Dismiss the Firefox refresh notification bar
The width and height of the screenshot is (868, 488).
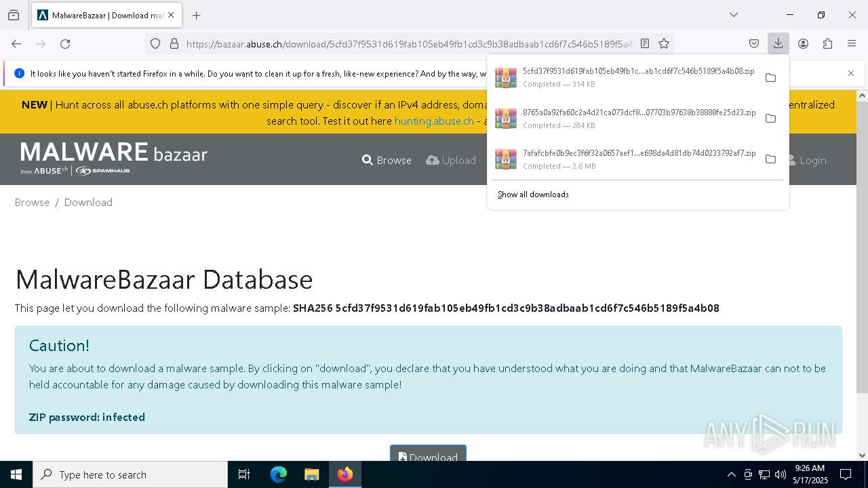[851, 73]
